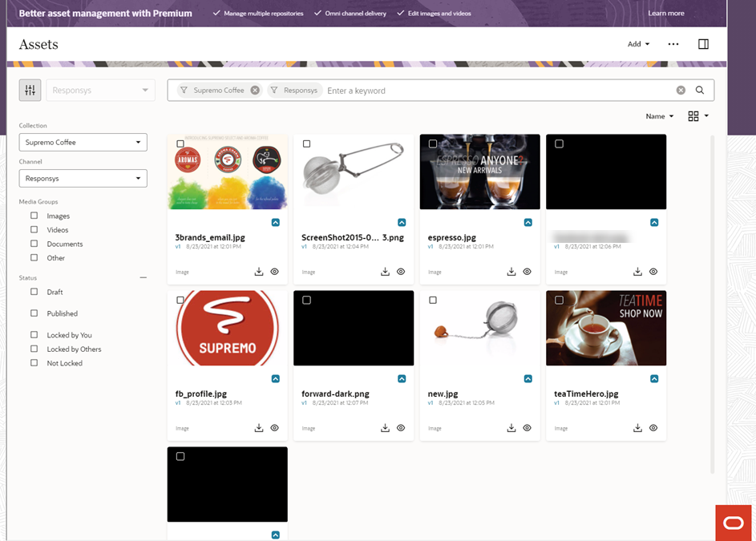This screenshot has width=756, height=541.
Task: Open the 3brands email thumbnail
Action: click(228, 172)
